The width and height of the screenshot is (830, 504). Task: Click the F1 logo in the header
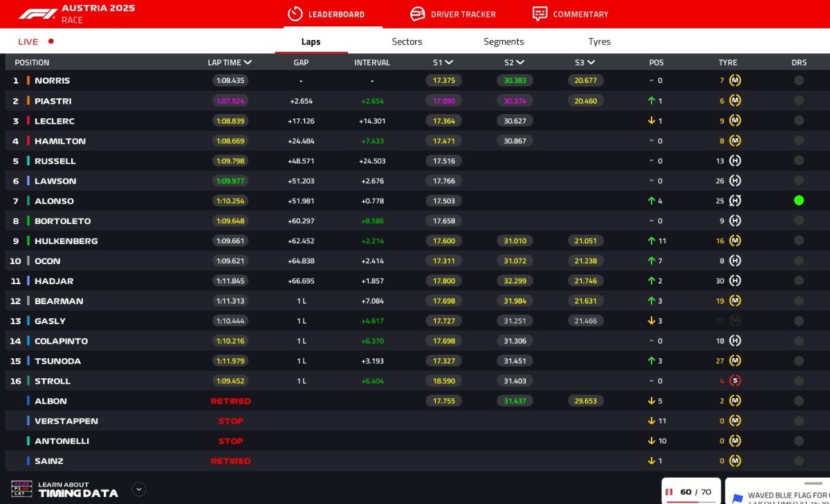point(38,14)
